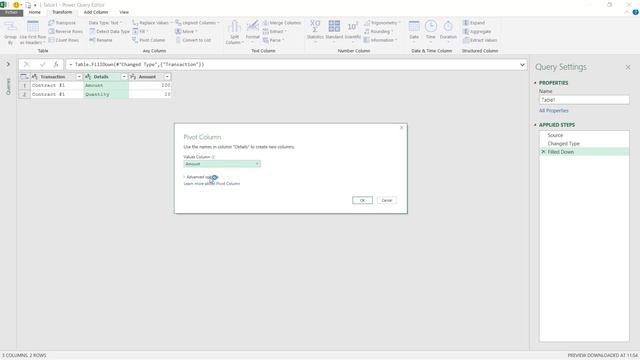Open the Format text menu
The image size is (640, 360).
[253, 31]
